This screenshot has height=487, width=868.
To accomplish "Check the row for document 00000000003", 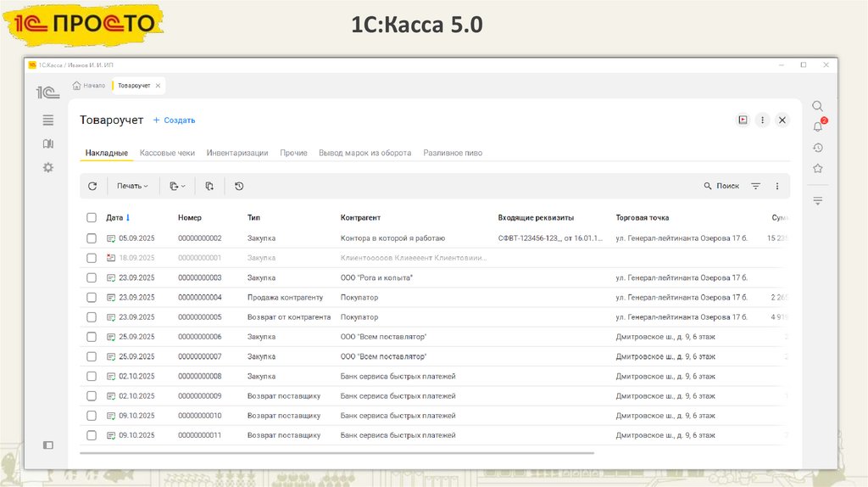I will [x=92, y=277].
